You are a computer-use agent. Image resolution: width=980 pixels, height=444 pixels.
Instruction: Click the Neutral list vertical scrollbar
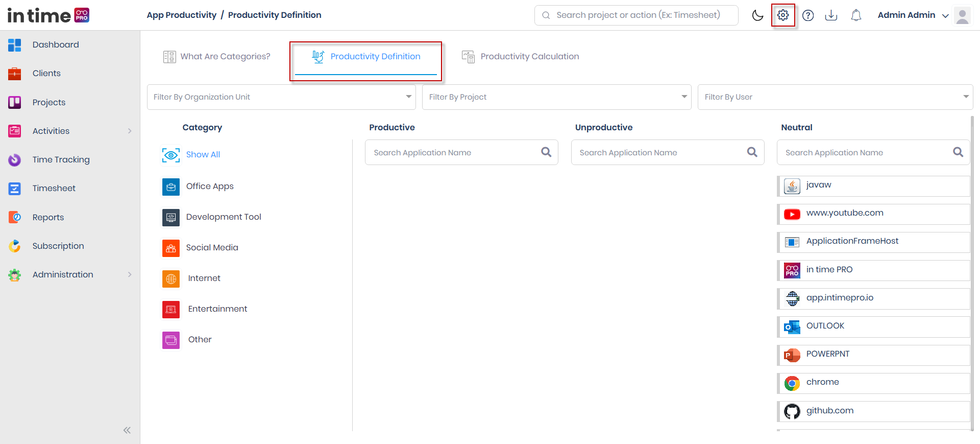pyautogui.click(x=972, y=273)
